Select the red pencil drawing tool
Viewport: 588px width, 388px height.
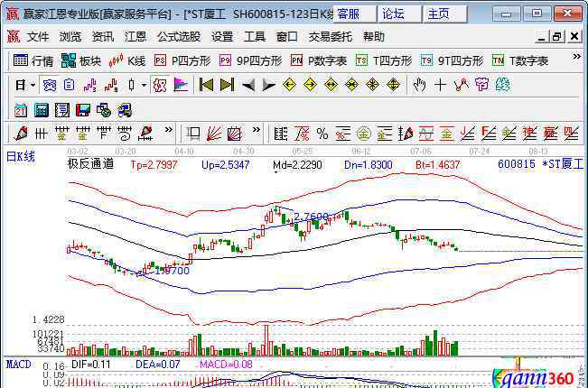pyautogui.click(x=21, y=134)
